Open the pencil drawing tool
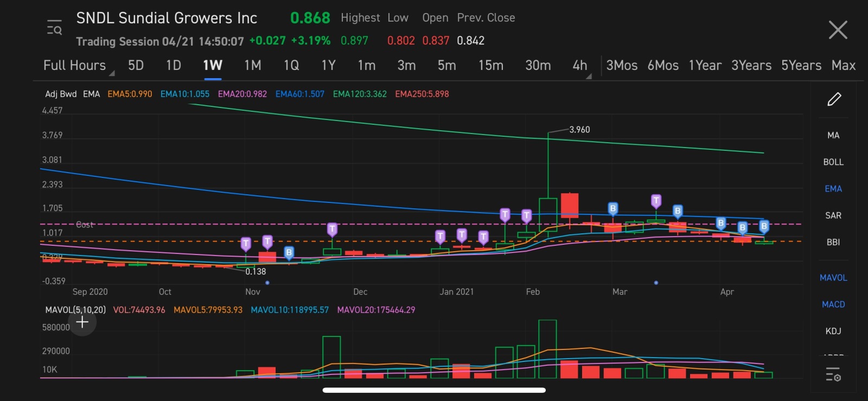 click(x=834, y=99)
